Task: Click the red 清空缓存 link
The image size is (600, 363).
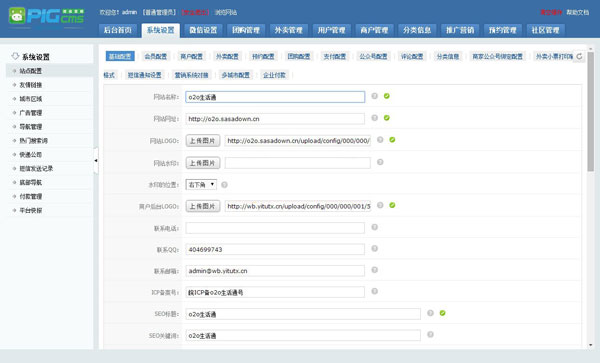Action: pyautogui.click(x=551, y=12)
